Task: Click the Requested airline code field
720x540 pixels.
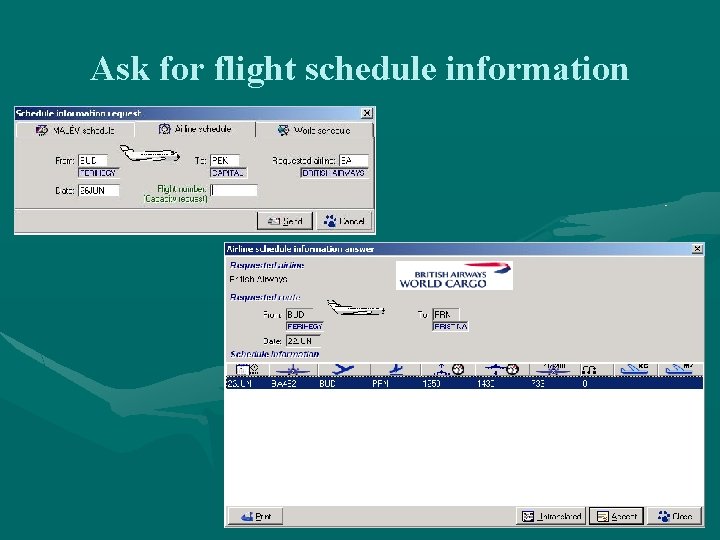Action: tap(354, 160)
